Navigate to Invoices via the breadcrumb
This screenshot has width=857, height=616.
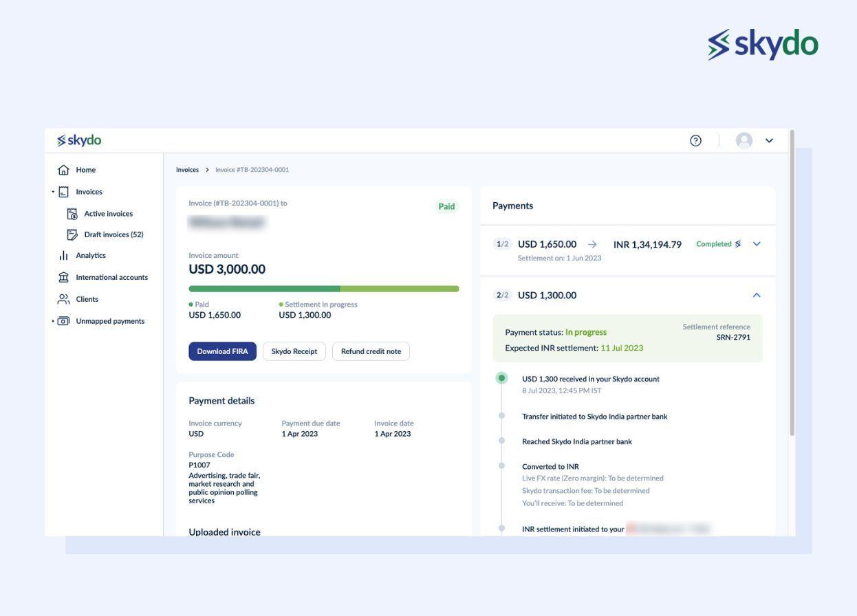click(x=187, y=169)
